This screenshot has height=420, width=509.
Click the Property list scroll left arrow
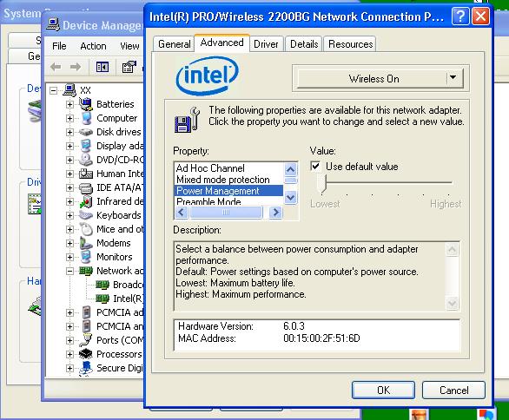182,213
